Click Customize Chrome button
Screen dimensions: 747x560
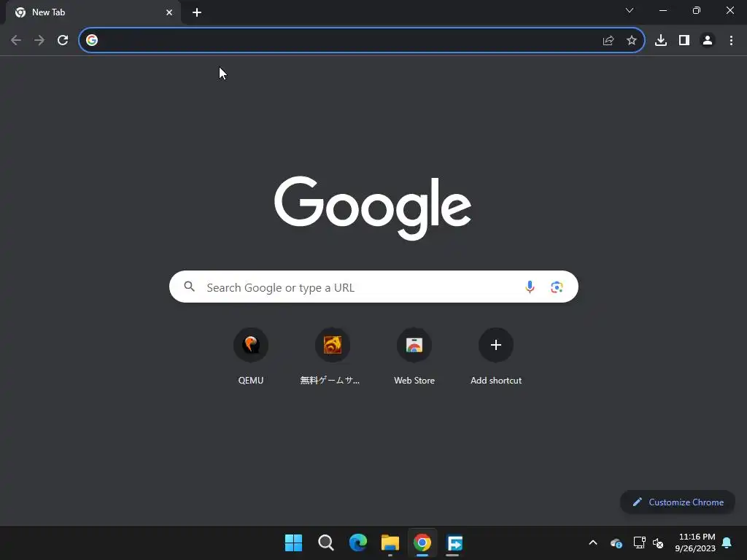678,502
